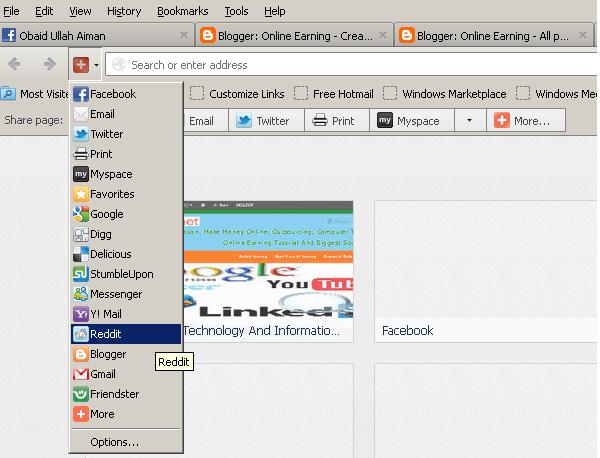The width and height of the screenshot is (600, 458).
Task: Open Windows Media bookmark
Action: click(557, 94)
